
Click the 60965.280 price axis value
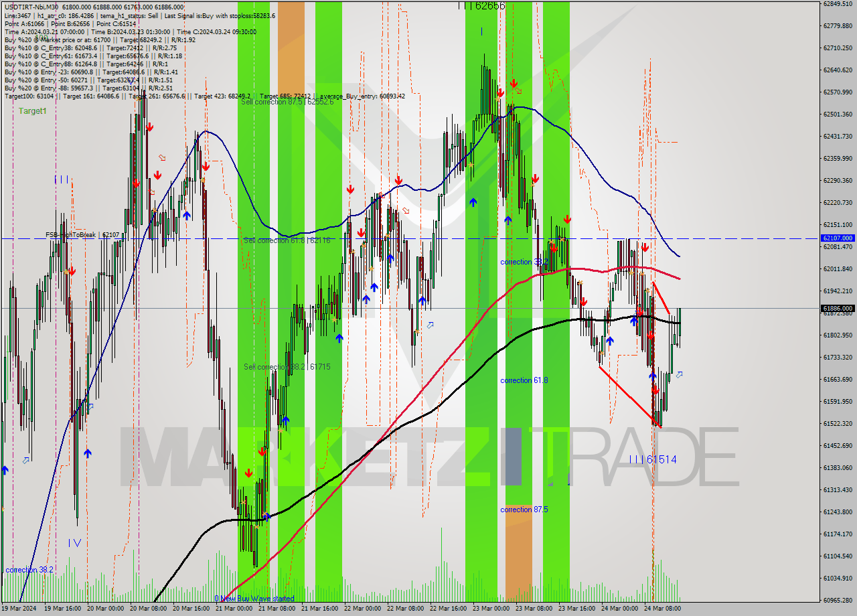coord(837,600)
